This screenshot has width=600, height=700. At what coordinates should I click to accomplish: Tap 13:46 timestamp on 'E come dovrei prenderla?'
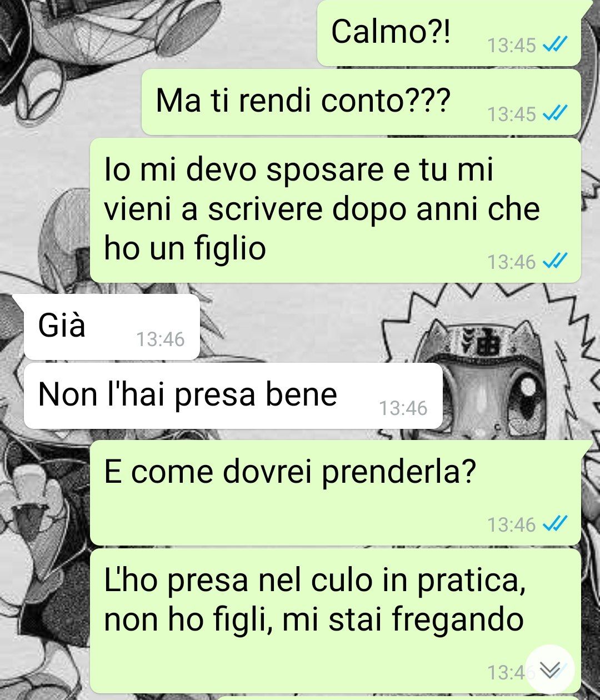(512, 524)
